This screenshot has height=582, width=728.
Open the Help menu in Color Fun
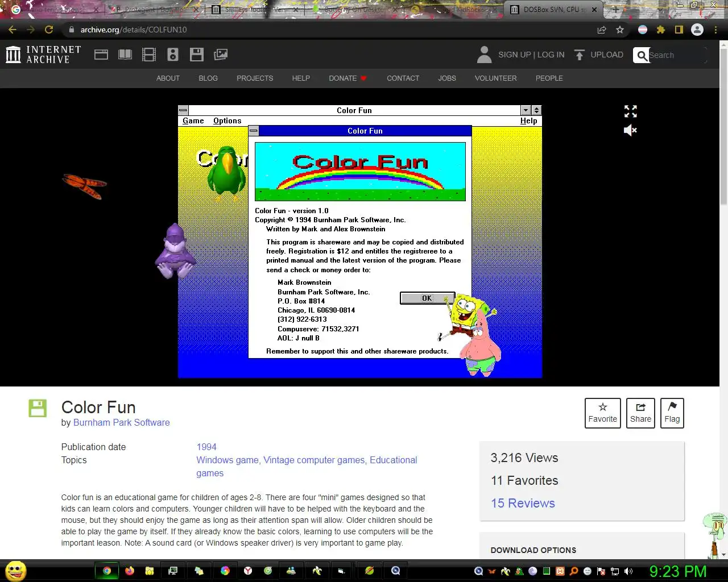click(x=529, y=120)
